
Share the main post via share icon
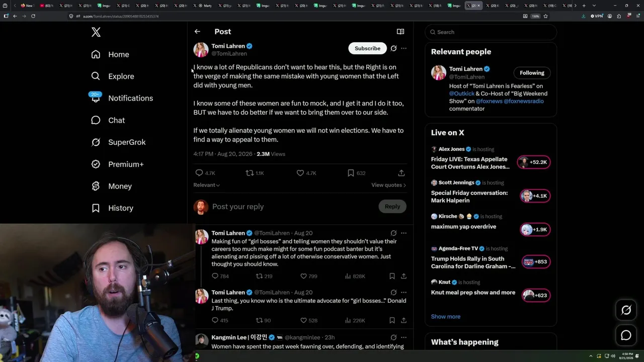401,173
